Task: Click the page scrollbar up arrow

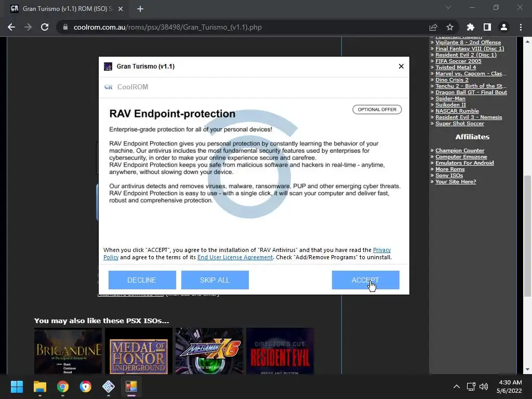Action: click(527, 42)
